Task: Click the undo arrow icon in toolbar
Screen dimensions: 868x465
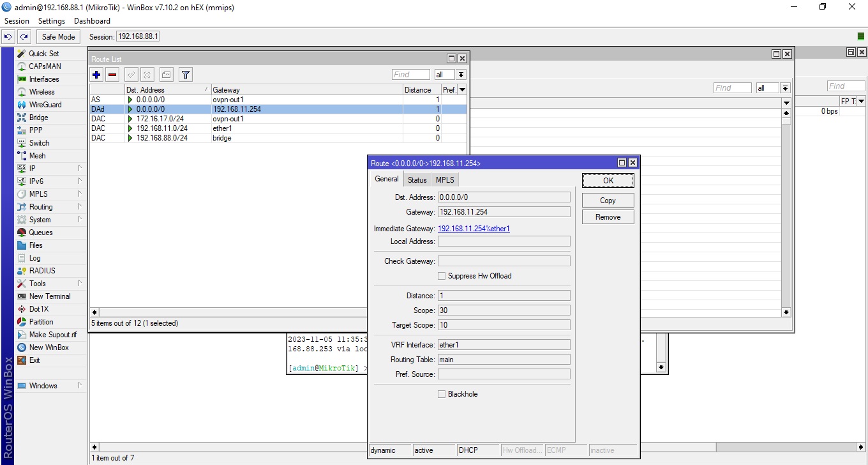Action: 8,37
